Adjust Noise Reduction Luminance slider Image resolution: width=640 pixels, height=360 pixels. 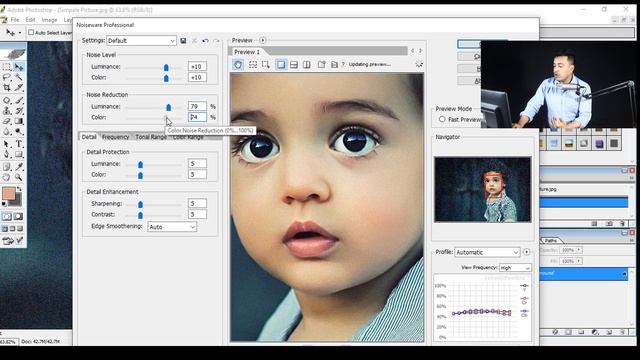point(169,107)
